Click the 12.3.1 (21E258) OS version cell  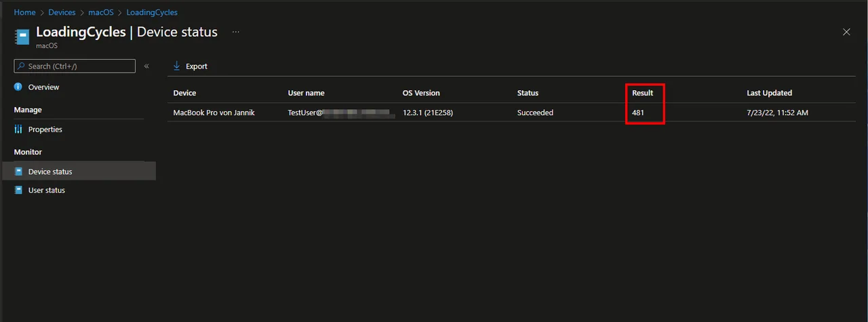pos(428,113)
